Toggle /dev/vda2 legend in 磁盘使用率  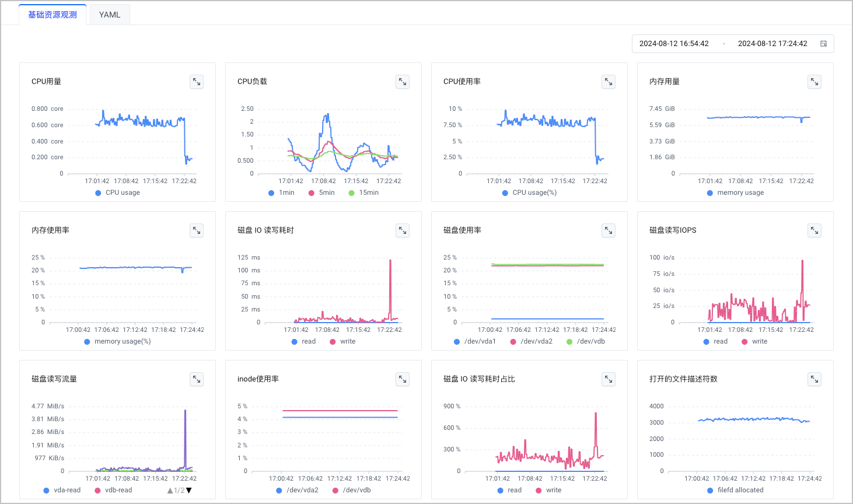pos(532,341)
